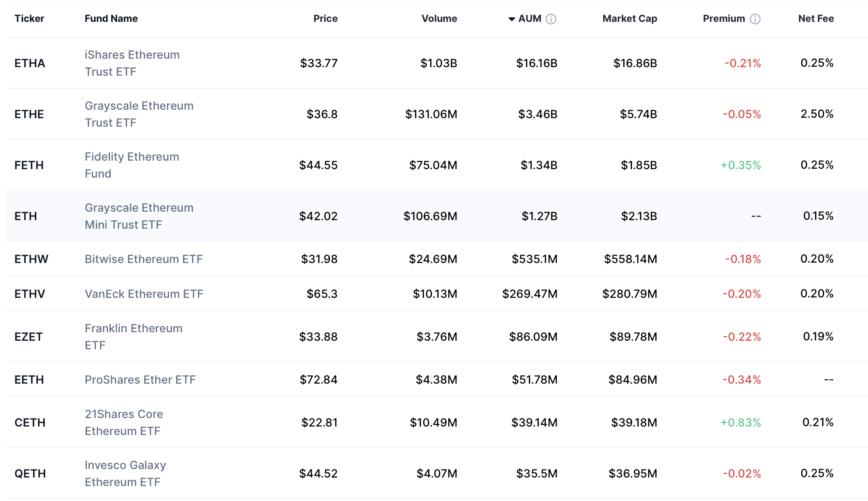Open the Franklin Ethereum ETF fund page
The width and height of the screenshot is (868, 501).
pos(133,336)
